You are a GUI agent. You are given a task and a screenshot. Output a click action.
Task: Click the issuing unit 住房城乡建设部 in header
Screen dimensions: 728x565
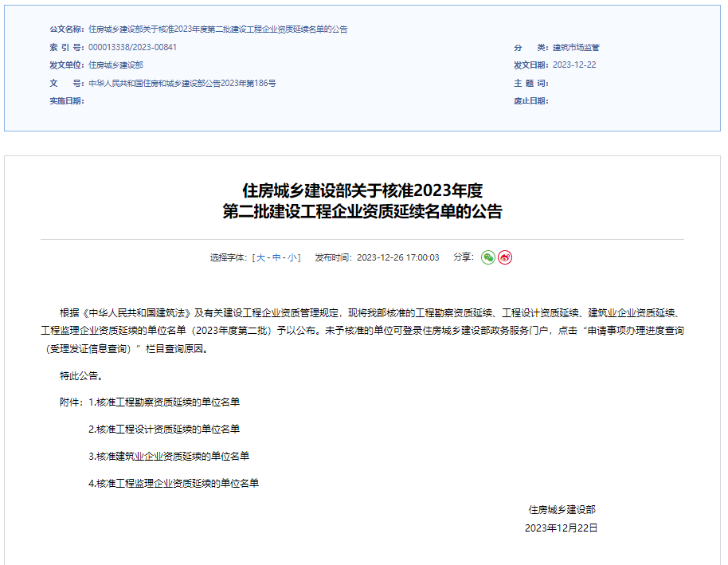115,65
